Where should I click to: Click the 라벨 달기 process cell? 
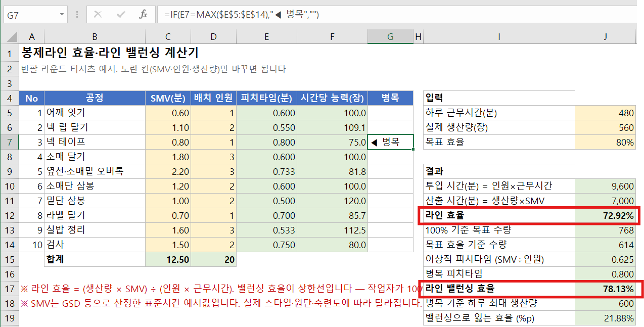tap(95, 215)
